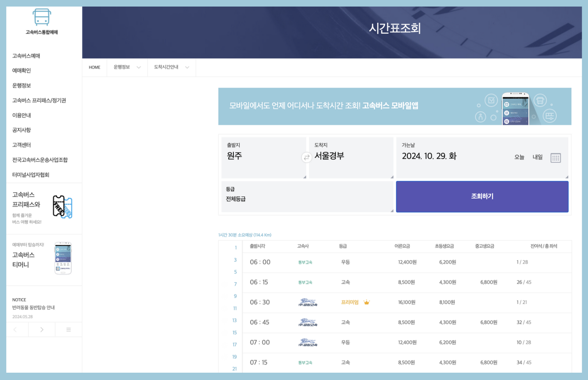The image size is (588, 380).
Task: Select the 06 : 15 departure row
Action: pyautogui.click(x=407, y=282)
